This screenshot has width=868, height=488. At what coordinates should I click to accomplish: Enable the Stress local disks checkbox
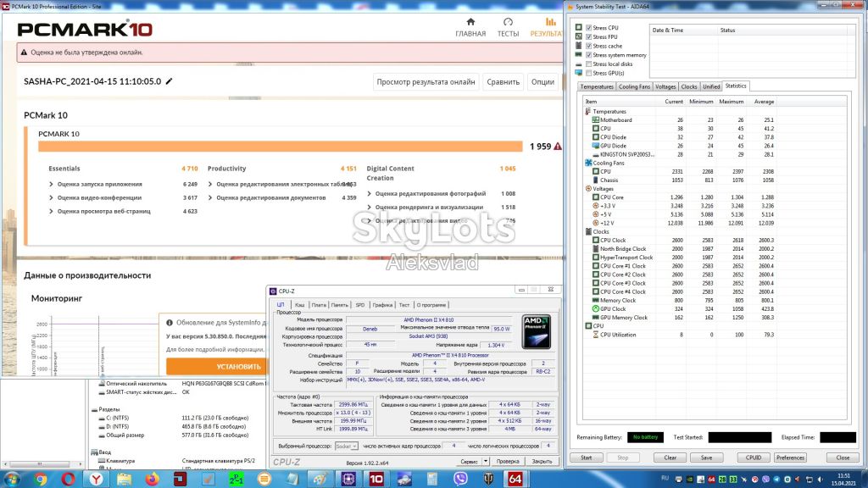coord(588,64)
